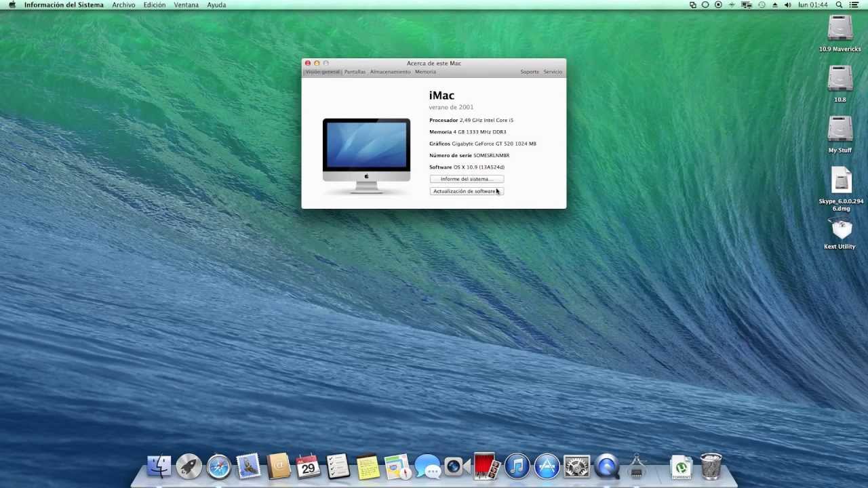Click Gigabyte GeForce GT 520 1024 MB text

pyautogui.click(x=494, y=144)
